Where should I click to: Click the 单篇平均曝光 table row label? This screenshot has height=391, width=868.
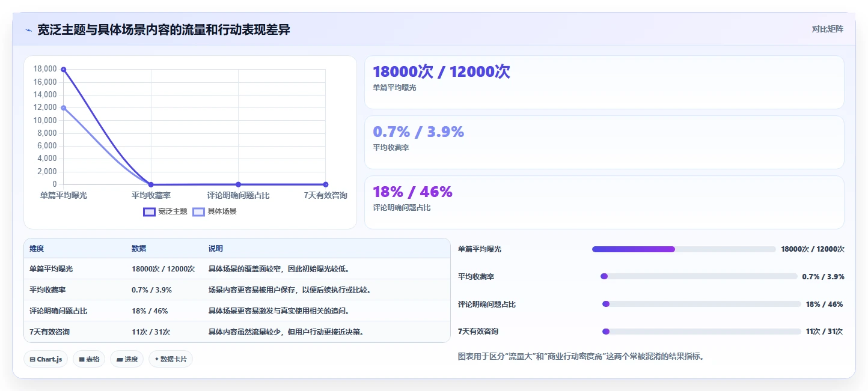51,269
